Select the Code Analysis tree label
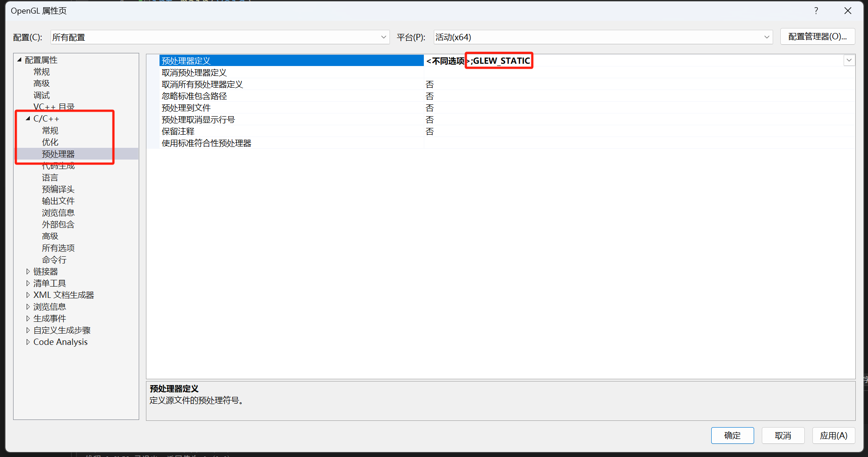The image size is (868, 457). 61,342
